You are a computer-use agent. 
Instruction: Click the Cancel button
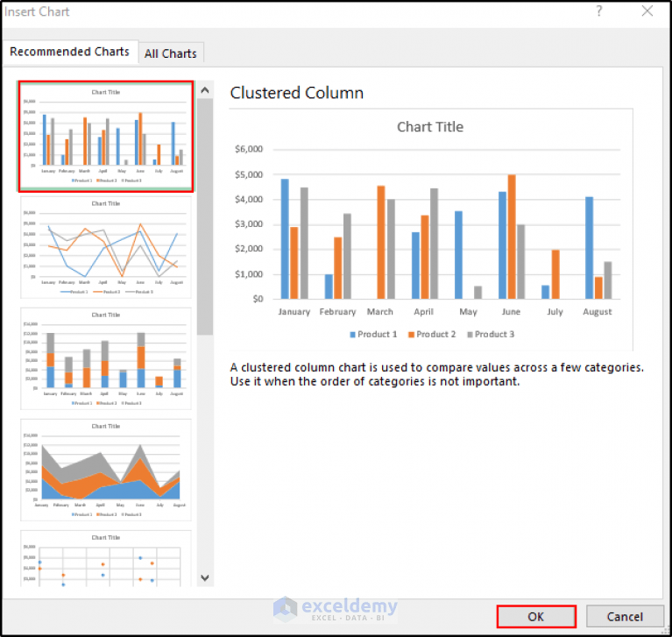pos(625,617)
